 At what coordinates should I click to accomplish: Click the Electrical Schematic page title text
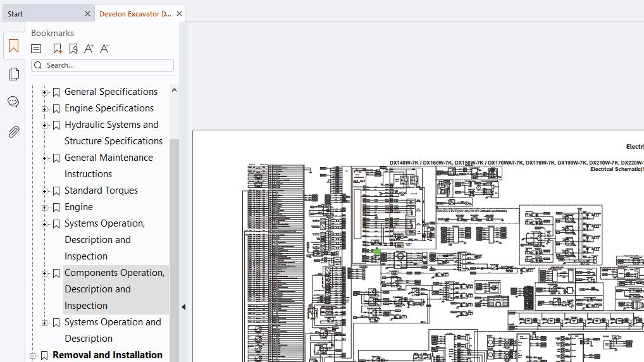pyautogui.click(x=617, y=169)
